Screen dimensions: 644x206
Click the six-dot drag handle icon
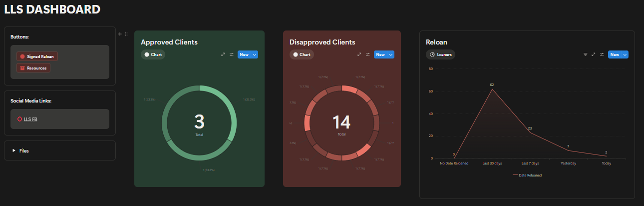click(x=126, y=34)
